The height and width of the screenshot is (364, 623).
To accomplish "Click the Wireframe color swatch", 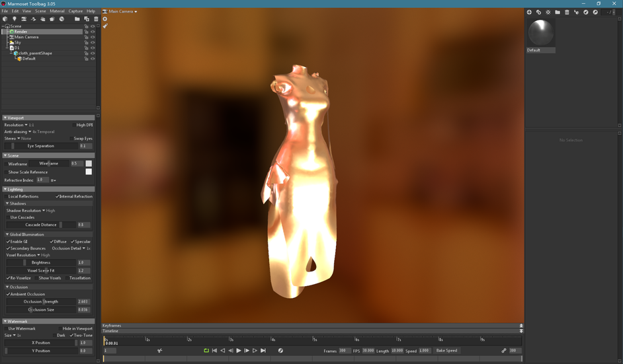I will pos(89,164).
